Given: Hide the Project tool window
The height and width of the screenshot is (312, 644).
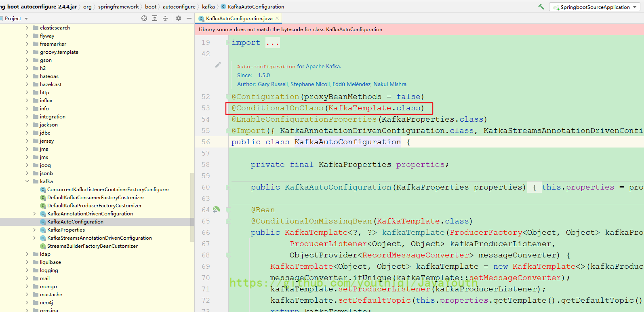Looking at the screenshot, I should [x=189, y=18].
